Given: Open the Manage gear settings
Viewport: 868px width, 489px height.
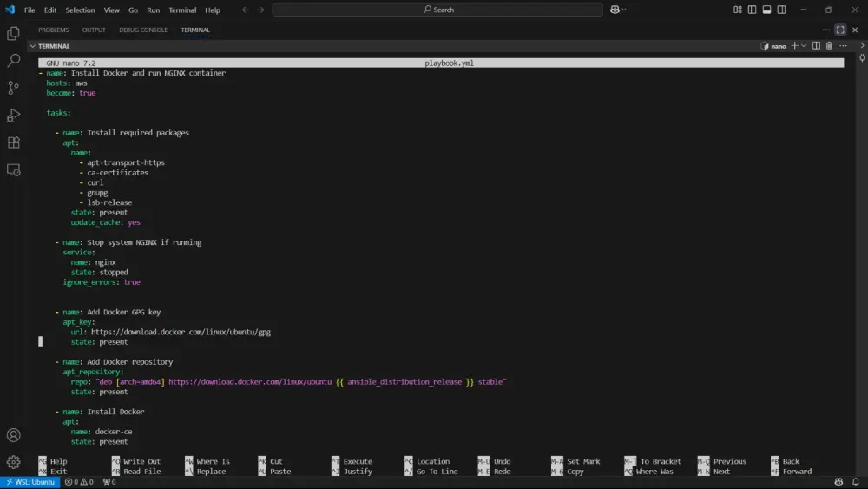Looking at the screenshot, I should (13, 462).
